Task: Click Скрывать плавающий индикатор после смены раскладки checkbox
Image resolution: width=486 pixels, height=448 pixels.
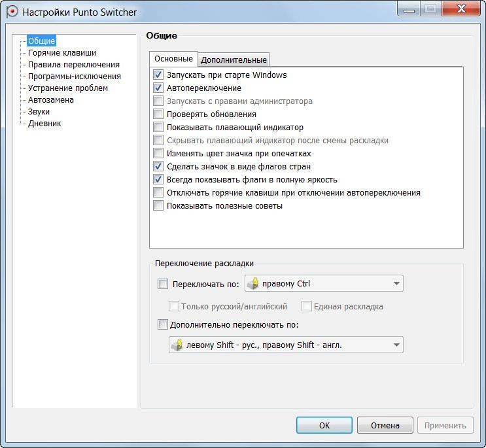Action: click(x=158, y=141)
